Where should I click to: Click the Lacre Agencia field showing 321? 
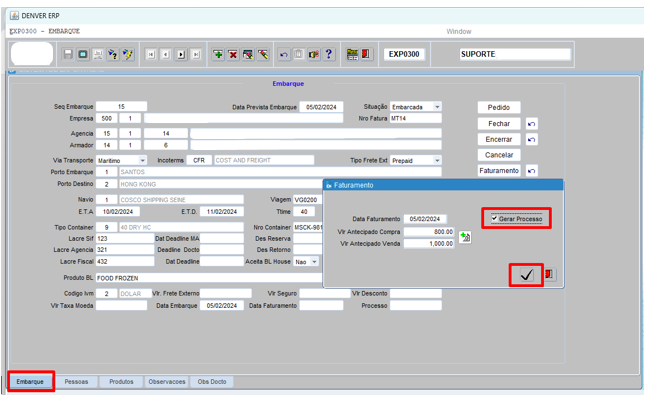pos(125,250)
